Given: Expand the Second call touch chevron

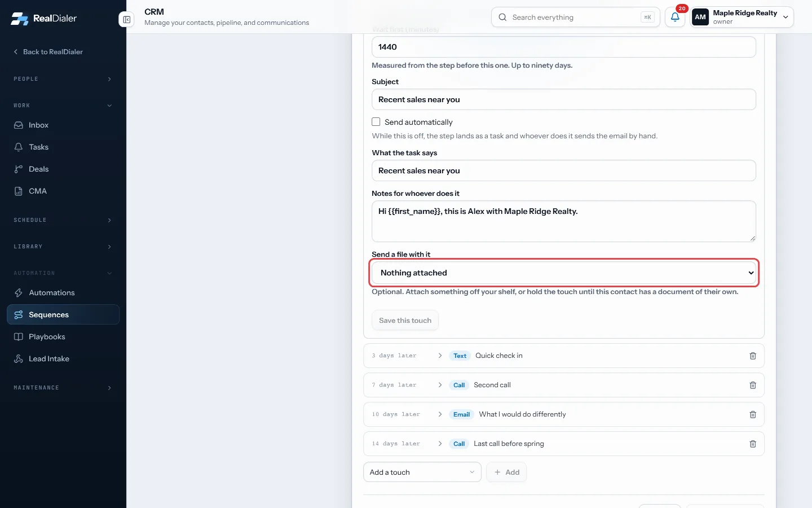Looking at the screenshot, I should [440, 386].
